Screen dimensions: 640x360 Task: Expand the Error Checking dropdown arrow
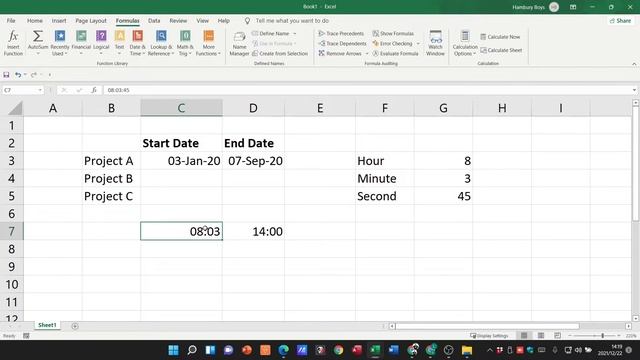pyautogui.click(x=418, y=43)
